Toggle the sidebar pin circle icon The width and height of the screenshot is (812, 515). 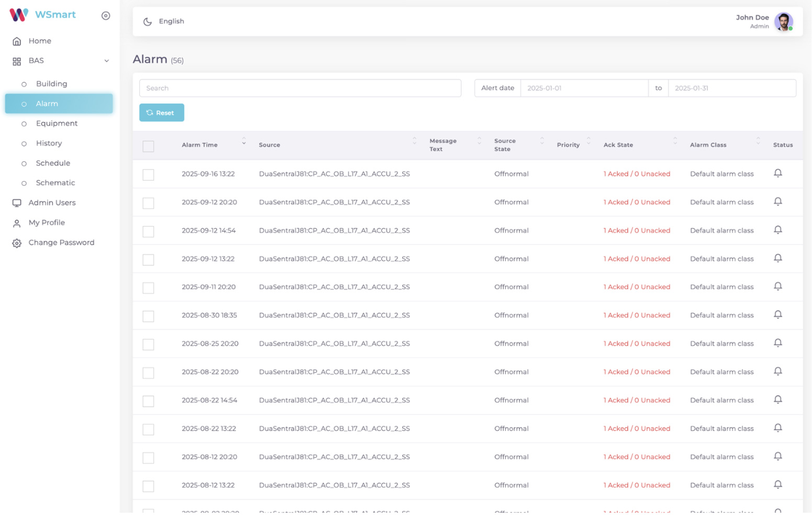pyautogui.click(x=106, y=16)
